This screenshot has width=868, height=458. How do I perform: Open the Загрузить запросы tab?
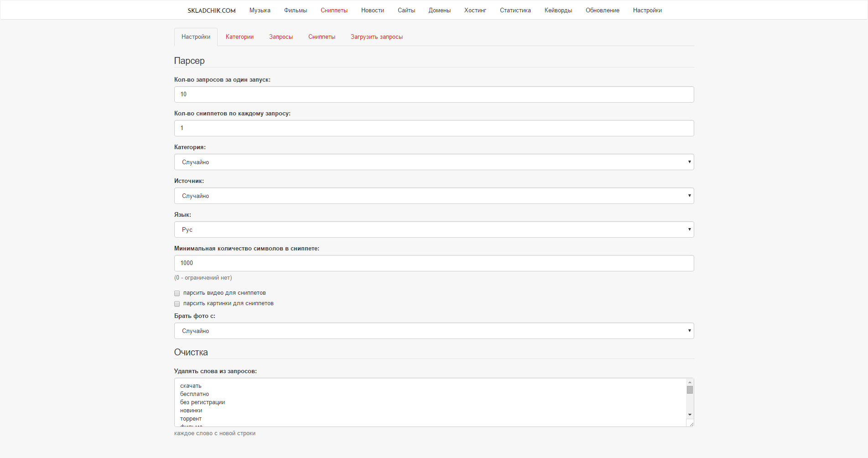(376, 37)
